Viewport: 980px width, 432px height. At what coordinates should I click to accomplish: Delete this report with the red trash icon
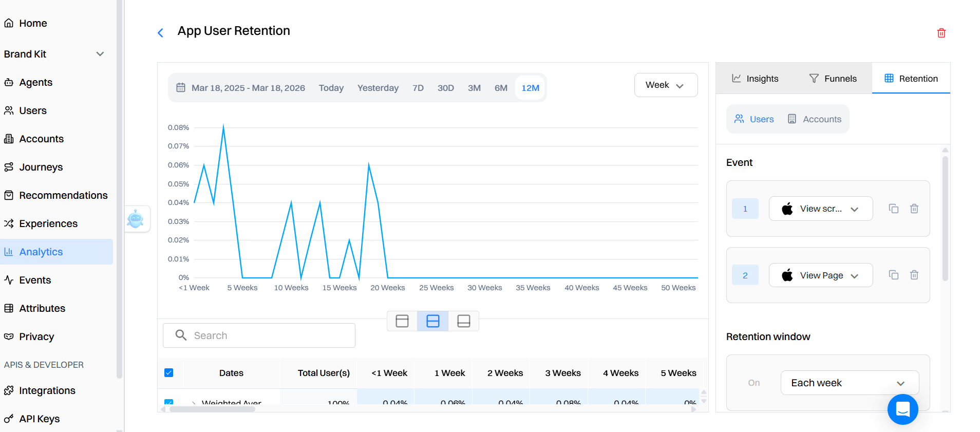pos(941,33)
